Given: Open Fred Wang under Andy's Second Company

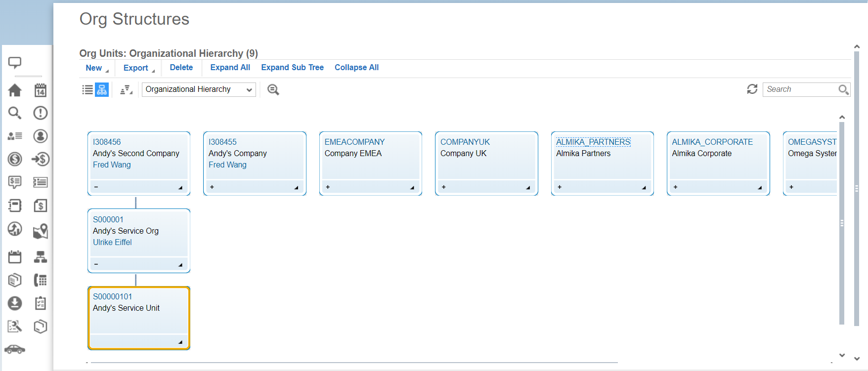Looking at the screenshot, I should click(x=112, y=165).
